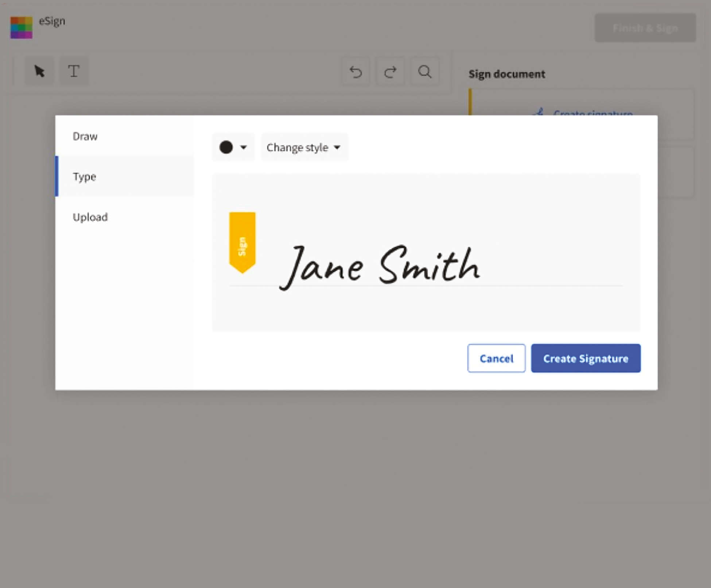Click the eSign colorful logo

tap(21, 27)
